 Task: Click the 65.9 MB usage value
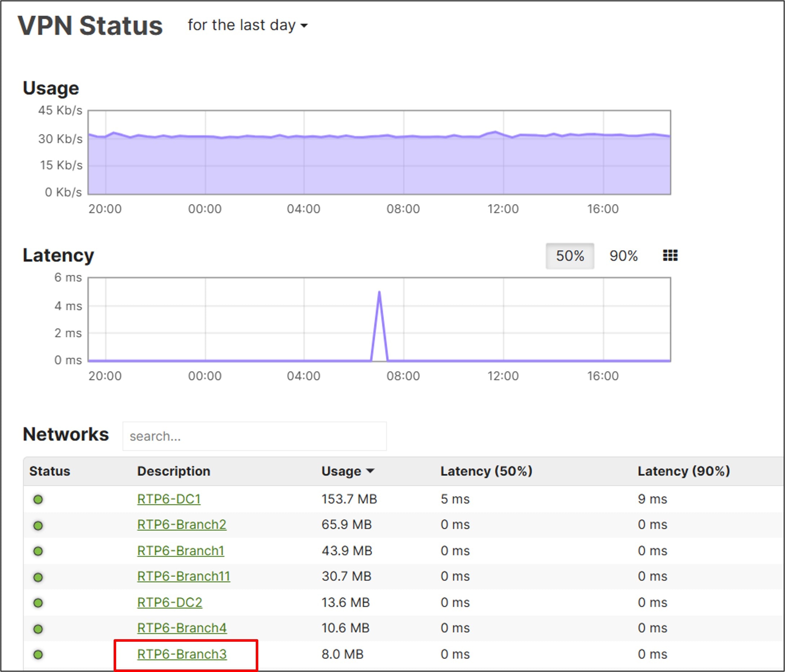click(x=347, y=524)
